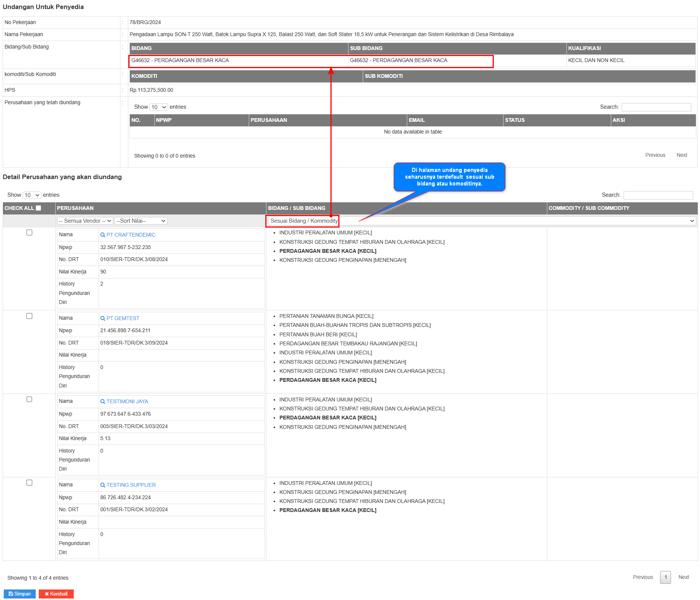Click the save icon on Simpan button
The width and height of the screenshot is (700, 600).
(11, 594)
